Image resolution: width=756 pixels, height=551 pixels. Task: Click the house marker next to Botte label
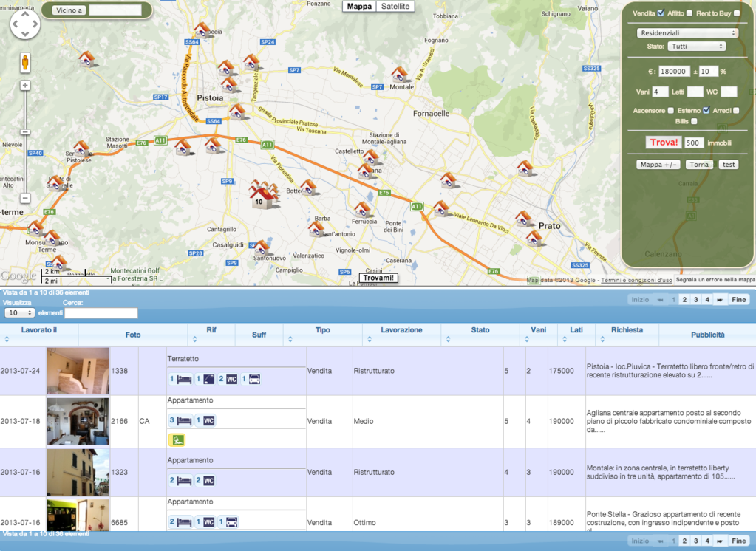click(x=309, y=187)
